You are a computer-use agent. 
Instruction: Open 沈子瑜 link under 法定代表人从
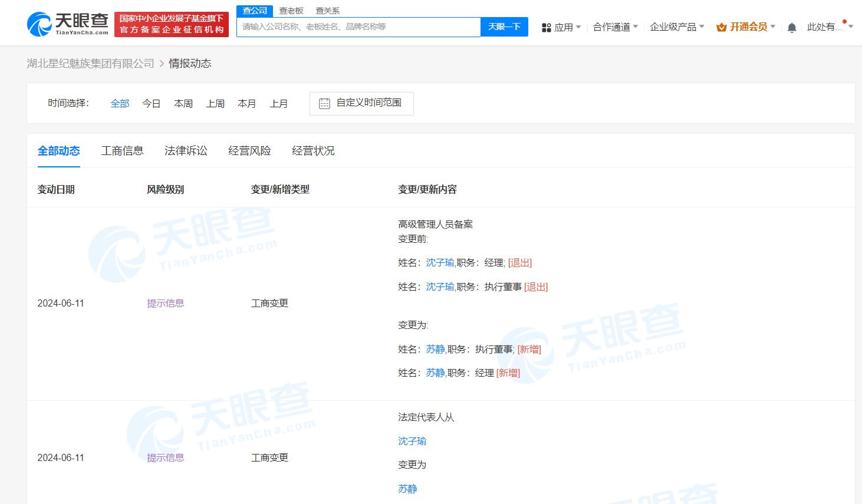(x=412, y=441)
